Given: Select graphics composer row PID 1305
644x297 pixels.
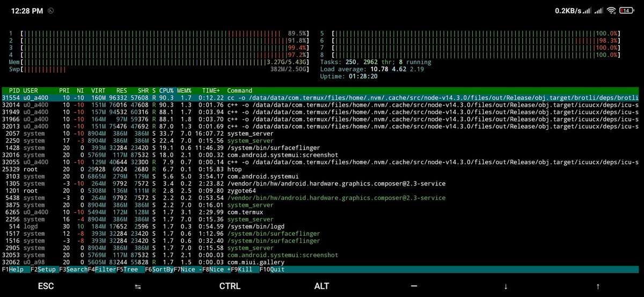Looking at the screenshot, I should point(320,183).
